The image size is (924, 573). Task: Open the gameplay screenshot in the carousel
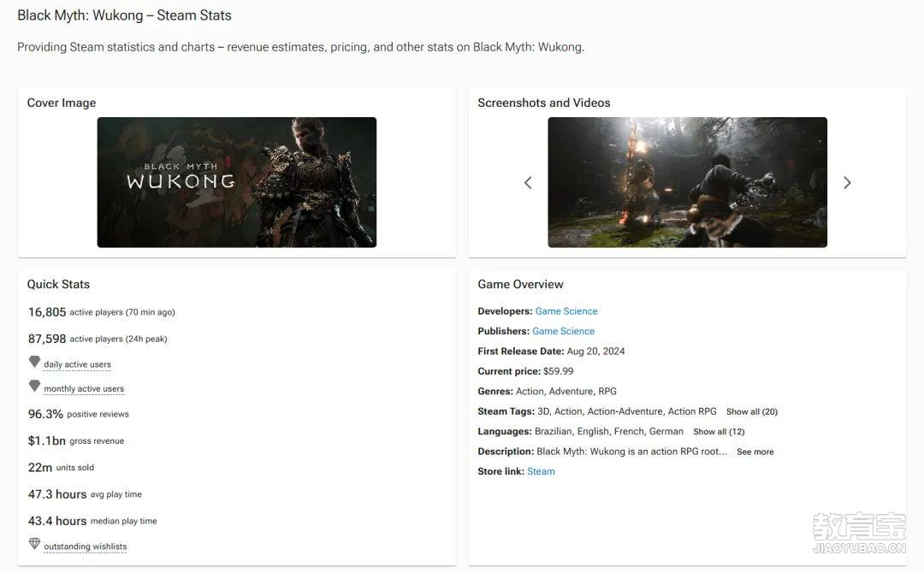[688, 182]
